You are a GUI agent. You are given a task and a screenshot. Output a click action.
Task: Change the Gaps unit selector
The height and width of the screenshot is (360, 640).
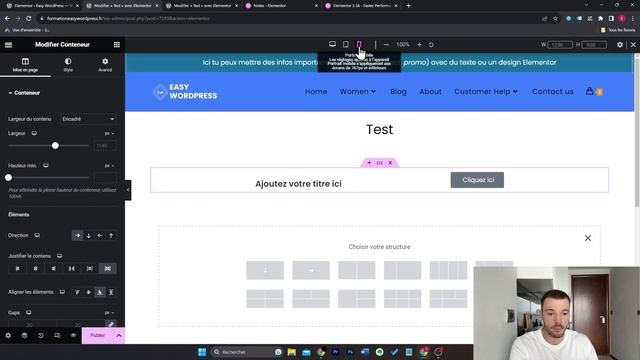pyautogui.click(x=109, y=313)
